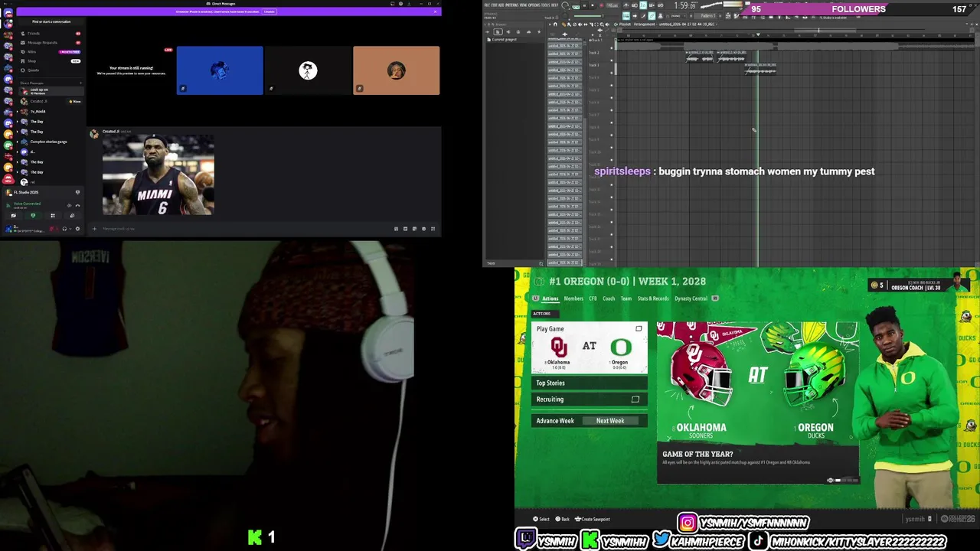Open the LeBron Miami jersey image

pos(158,175)
